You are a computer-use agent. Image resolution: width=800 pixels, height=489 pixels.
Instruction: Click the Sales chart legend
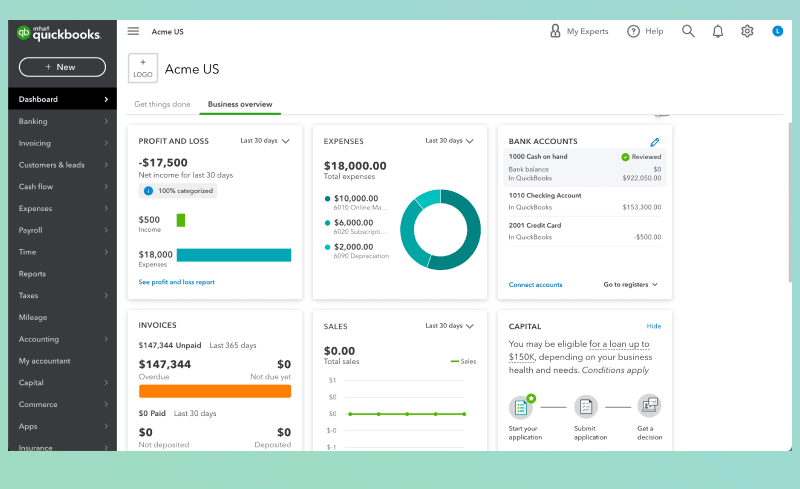click(463, 361)
